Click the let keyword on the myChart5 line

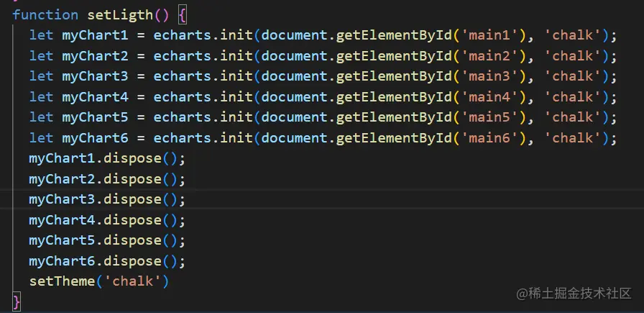[41, 118]
